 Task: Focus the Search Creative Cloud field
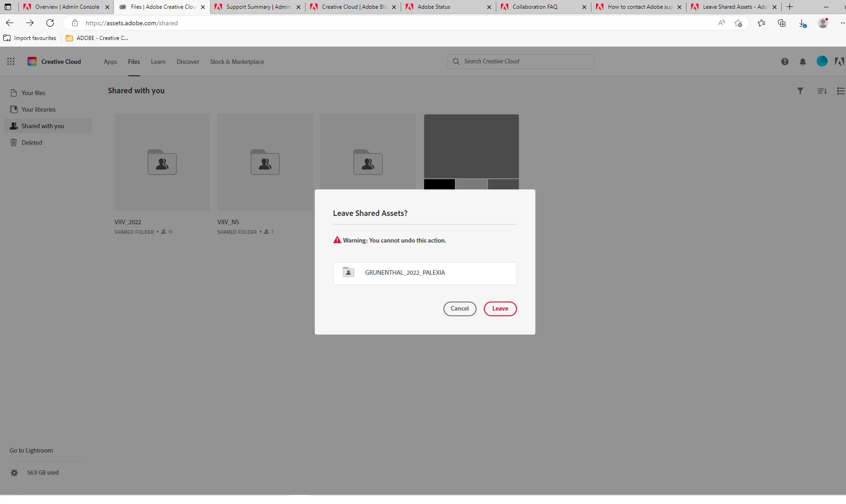point(520,62)
